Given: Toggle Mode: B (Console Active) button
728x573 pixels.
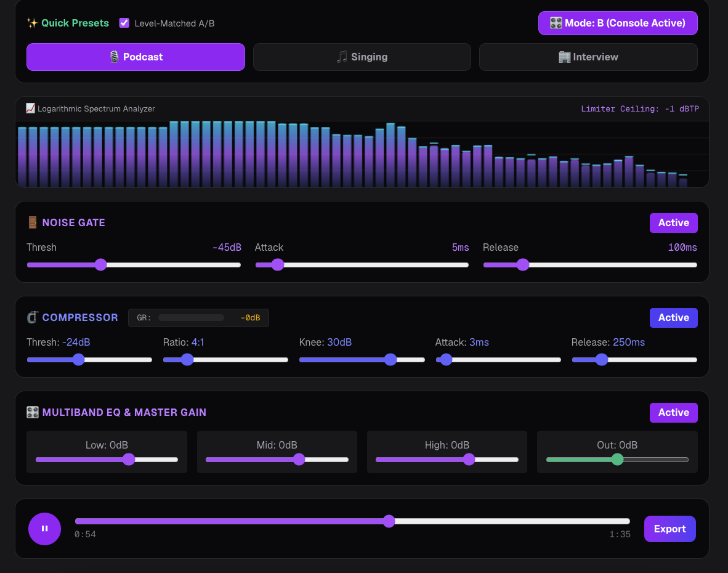Looking at the screenshot, I should [618, 23].
